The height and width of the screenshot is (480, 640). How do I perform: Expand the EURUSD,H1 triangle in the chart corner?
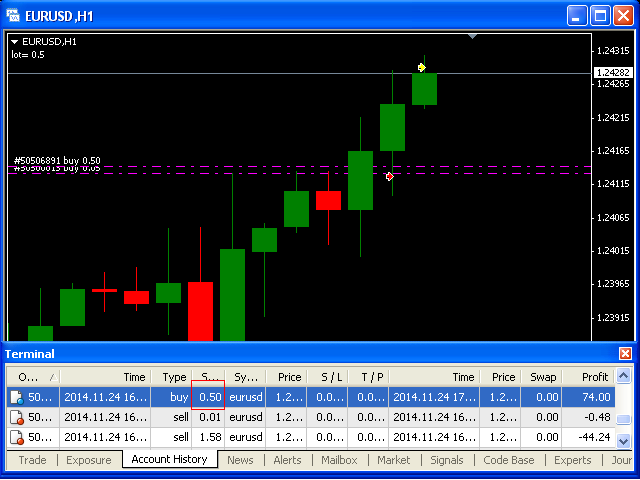(x=15, y=41)
